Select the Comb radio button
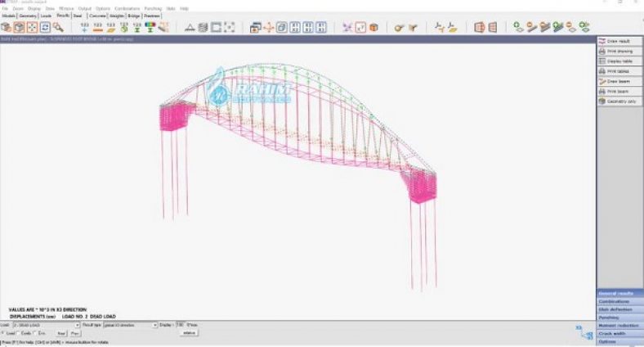 (18, 333)
